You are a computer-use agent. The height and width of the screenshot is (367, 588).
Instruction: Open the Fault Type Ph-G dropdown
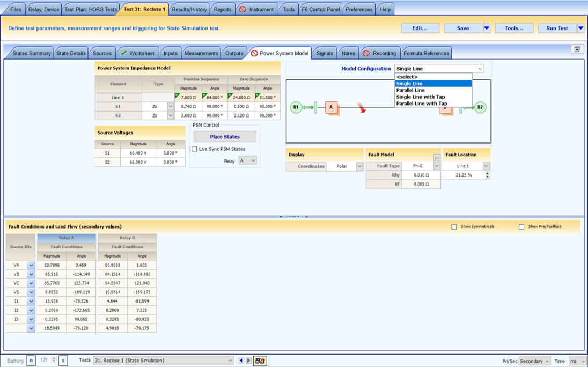(x=437, y=166)
